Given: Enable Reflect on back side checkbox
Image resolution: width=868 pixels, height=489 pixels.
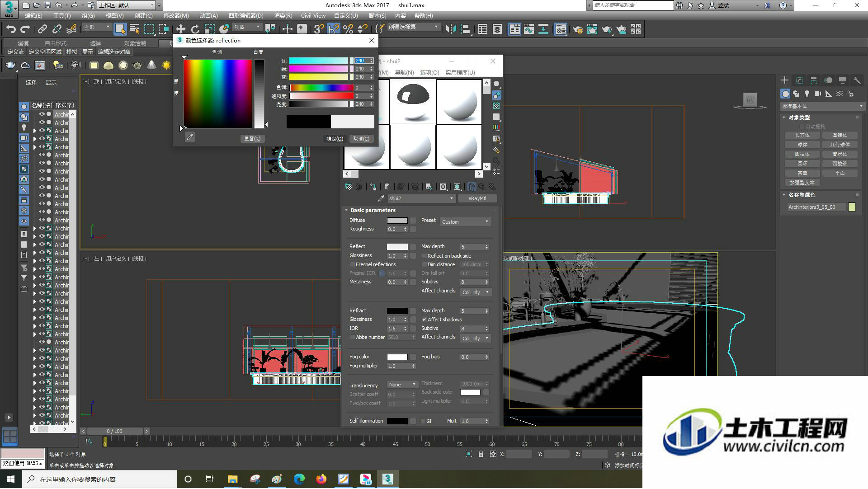Looking at the screenshot, I should (424, 256).
